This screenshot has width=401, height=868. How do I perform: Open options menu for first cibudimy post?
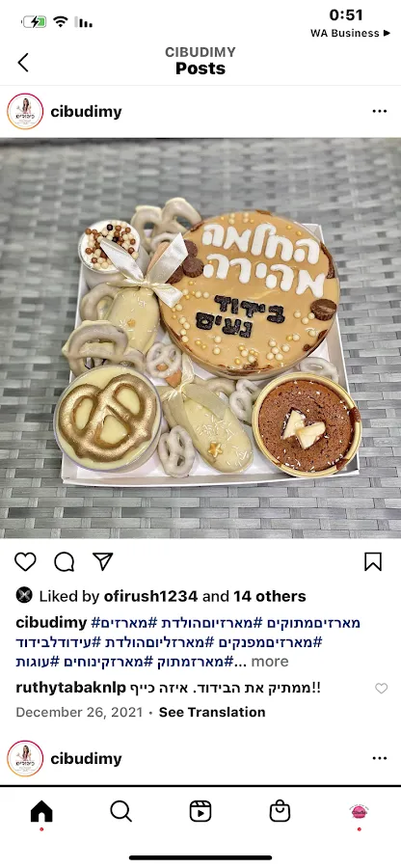tap(380, 111)
